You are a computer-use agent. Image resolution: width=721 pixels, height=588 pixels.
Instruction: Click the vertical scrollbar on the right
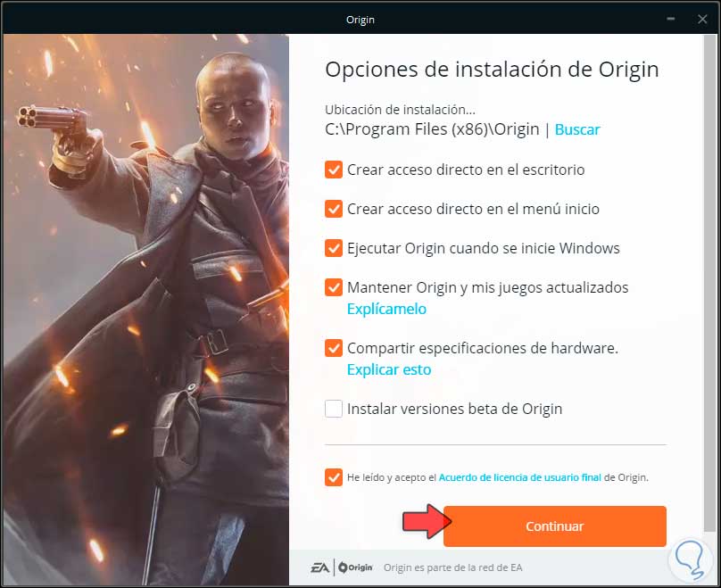pyautogui.click(x=709, y=283)
